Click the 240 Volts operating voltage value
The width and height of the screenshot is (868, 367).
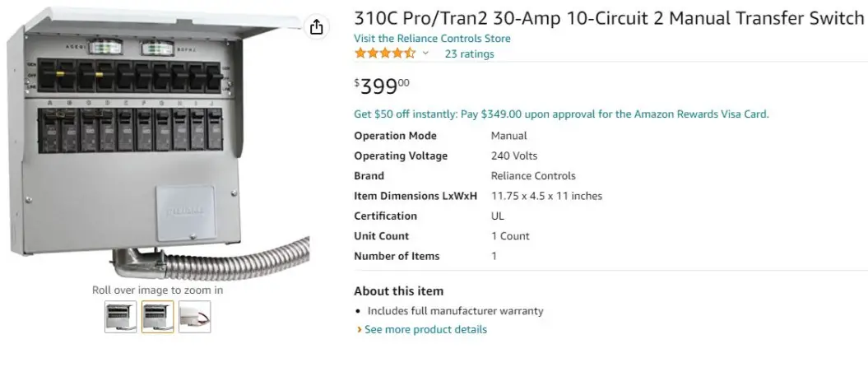point(514,156)
